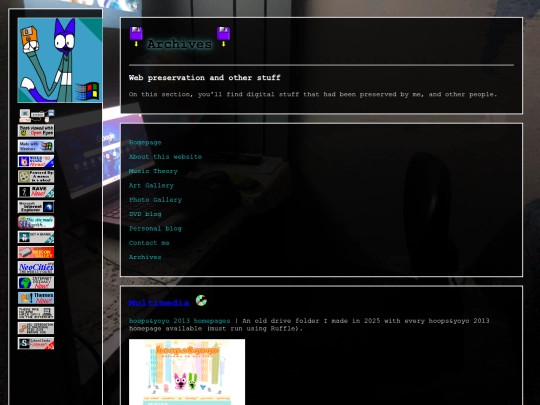Follow the 'Contact me' link

click(x=149, y=243)
